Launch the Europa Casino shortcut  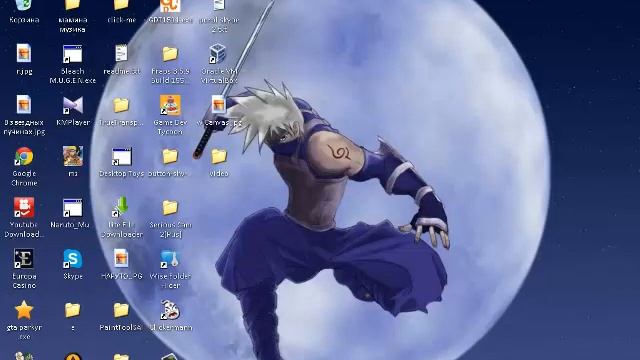pyautogui.click(x=24, y=259)
